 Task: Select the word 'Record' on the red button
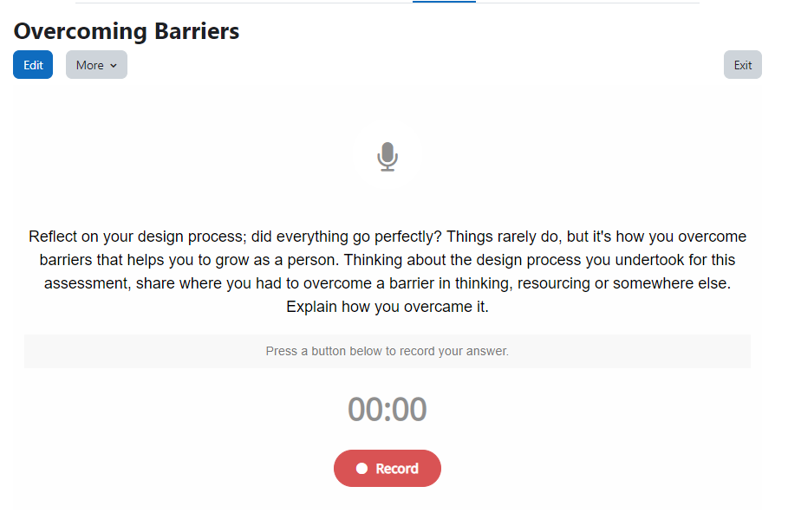(397, 469)
